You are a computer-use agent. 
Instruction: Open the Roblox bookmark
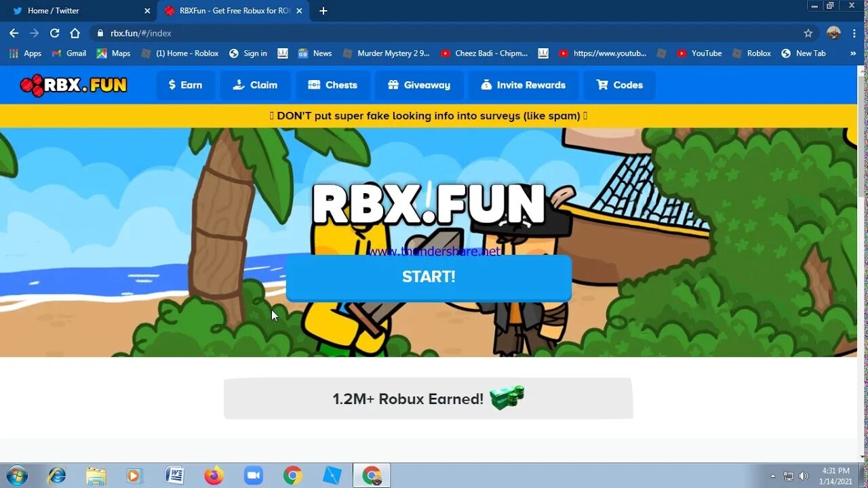tap(752, 54)
